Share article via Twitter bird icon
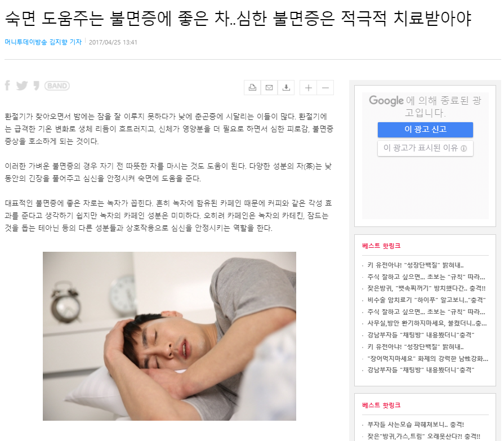This screenshot has width=504, height=441. 22,86
